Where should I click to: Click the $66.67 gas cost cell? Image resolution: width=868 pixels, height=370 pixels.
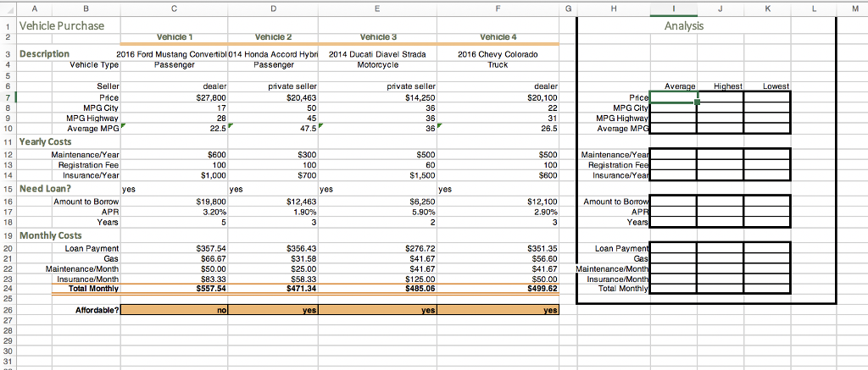[x=175, y=259]
